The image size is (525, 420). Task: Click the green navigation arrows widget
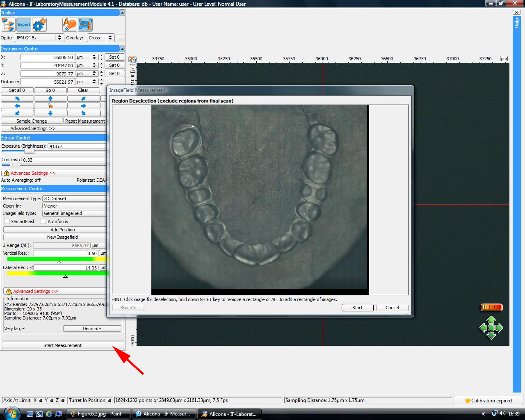click(x=491, y=328)
